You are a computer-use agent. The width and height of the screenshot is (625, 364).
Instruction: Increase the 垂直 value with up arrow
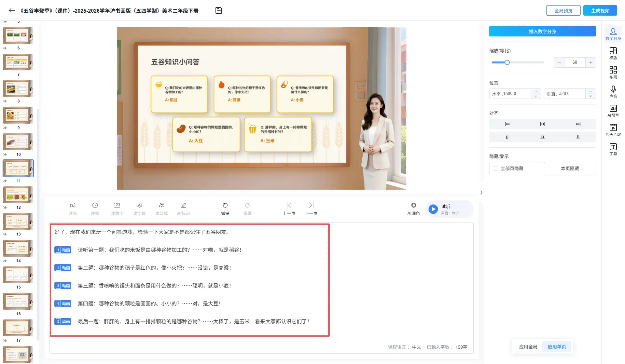(590, 91)
